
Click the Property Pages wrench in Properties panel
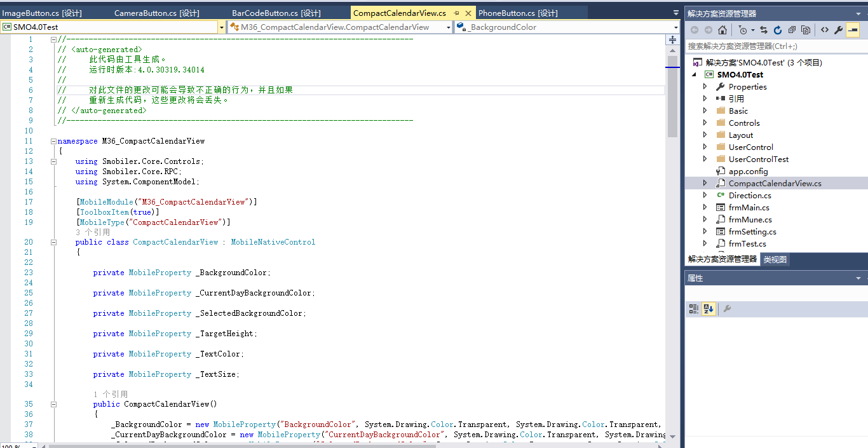pos(728,309)
